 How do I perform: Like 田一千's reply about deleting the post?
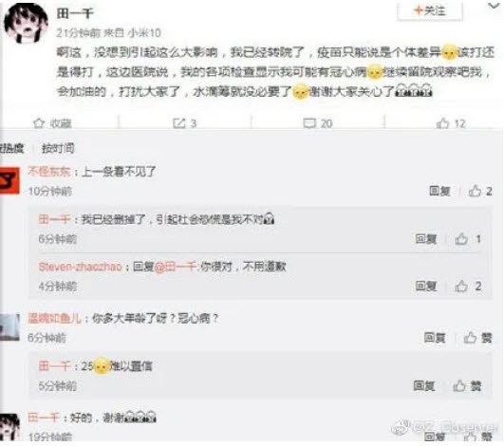[x=461, y=239]
